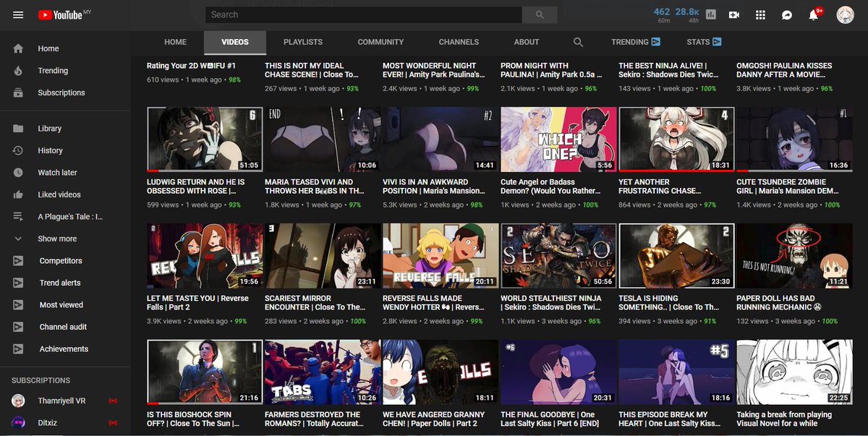Open 'THIS IS NOT RUNNING' paper doll thumbnail
This screenshot has width=868, height=436.
click(x=794, y=256)
